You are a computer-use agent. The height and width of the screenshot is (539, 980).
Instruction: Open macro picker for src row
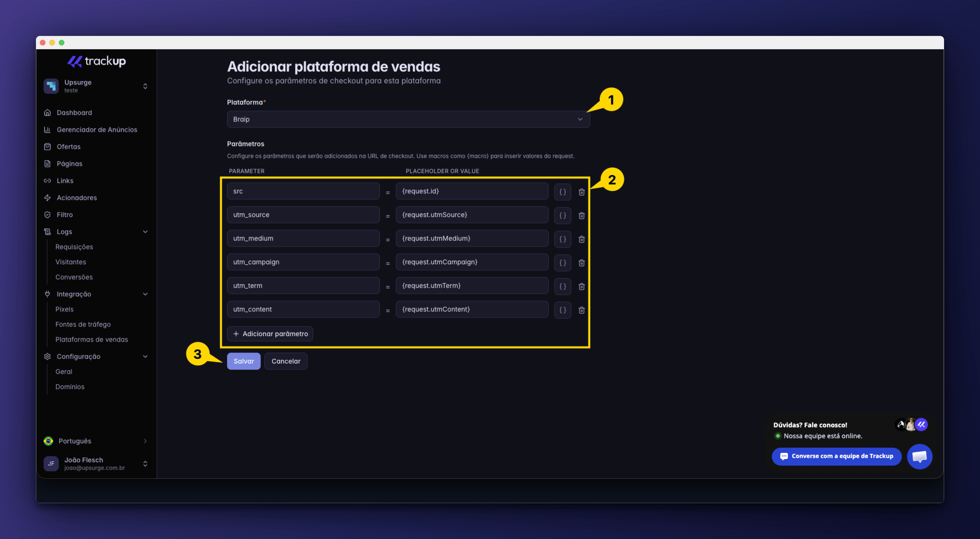[563, 192]
